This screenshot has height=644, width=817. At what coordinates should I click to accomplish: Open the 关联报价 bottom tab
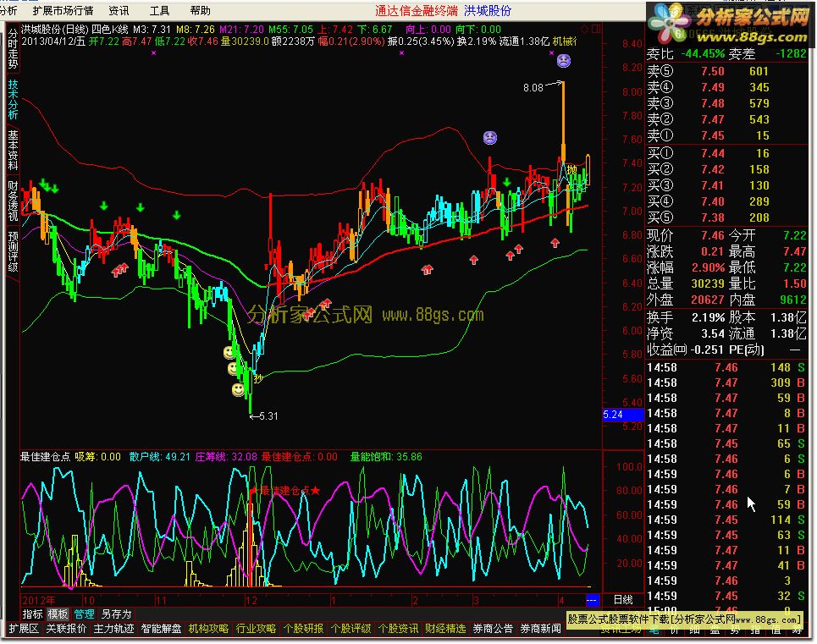66,629
